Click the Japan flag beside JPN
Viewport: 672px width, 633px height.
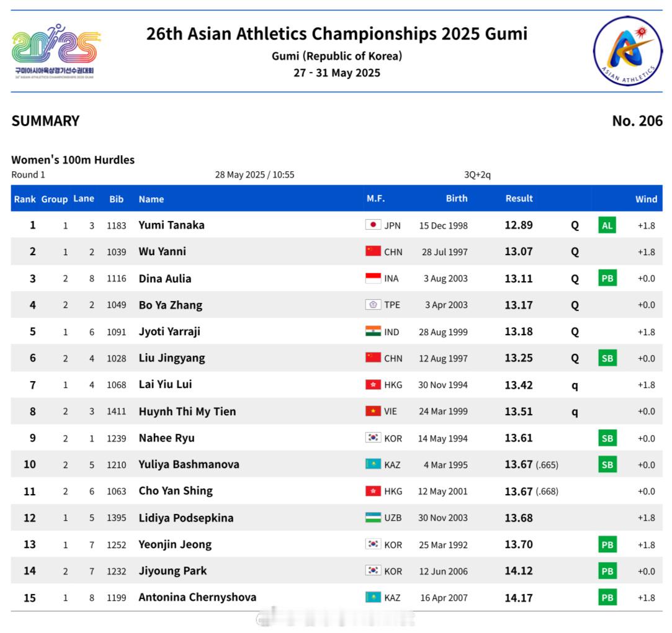pyautogui.click(x=373, y=225)
